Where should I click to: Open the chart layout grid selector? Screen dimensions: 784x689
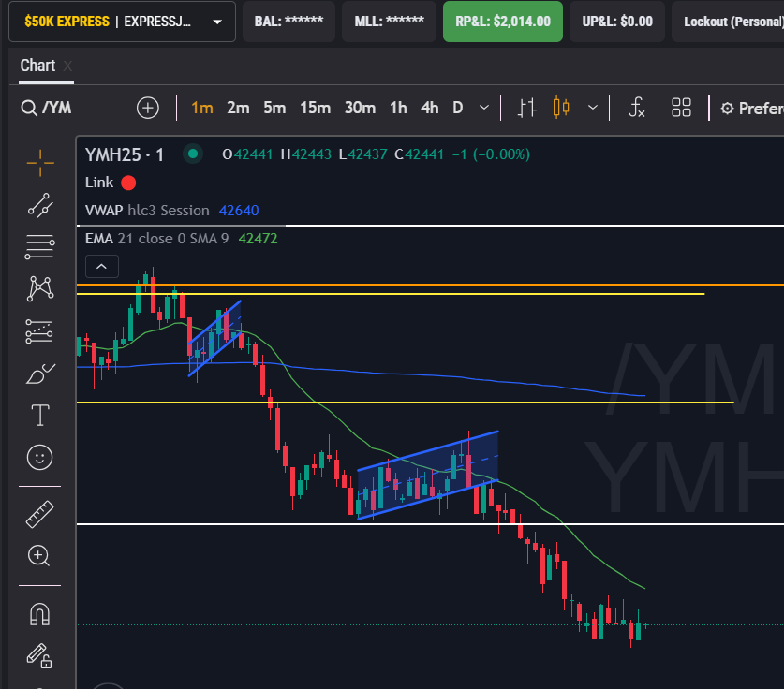(x=681, y=108)
